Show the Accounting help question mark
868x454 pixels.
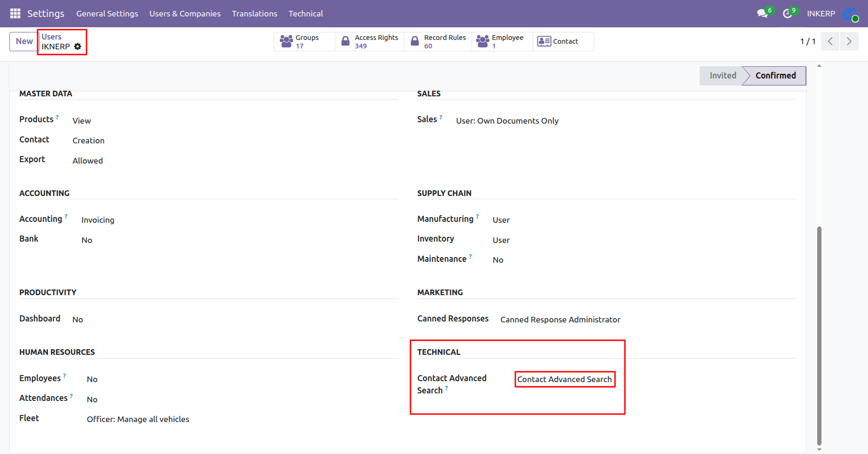click(66, 216)
